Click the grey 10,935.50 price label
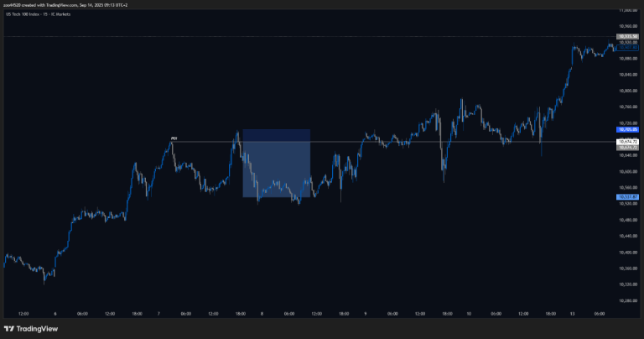Image resolution: width=644 pixels, height=339 pixels. click(628, 37)
